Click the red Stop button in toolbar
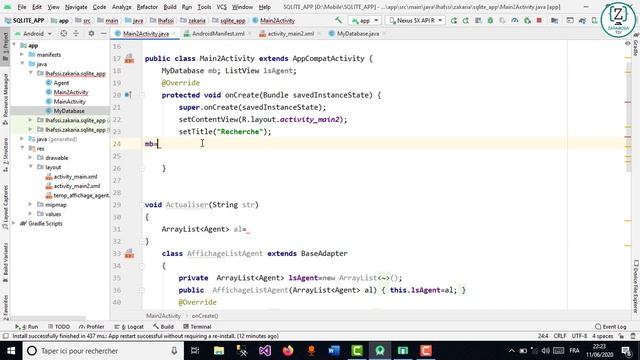Image resolution: width=640 pixels, height=360 pixels. tap(539, 20)
